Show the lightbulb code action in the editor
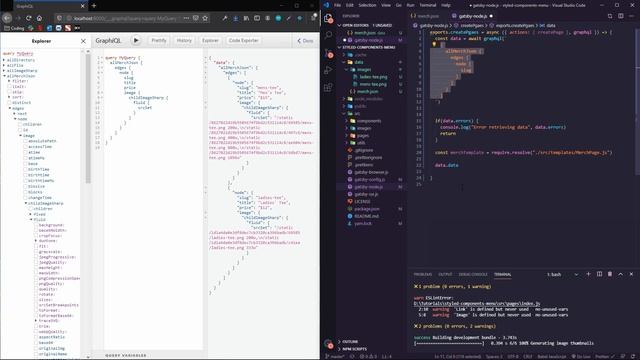The height and width of the screenshot is (360, 640). click(x=434, y=44)
